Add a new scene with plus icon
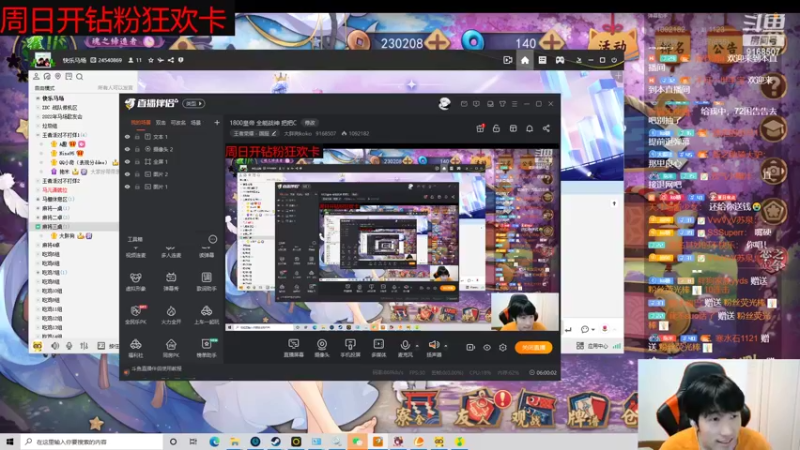 tap(217, 122)
